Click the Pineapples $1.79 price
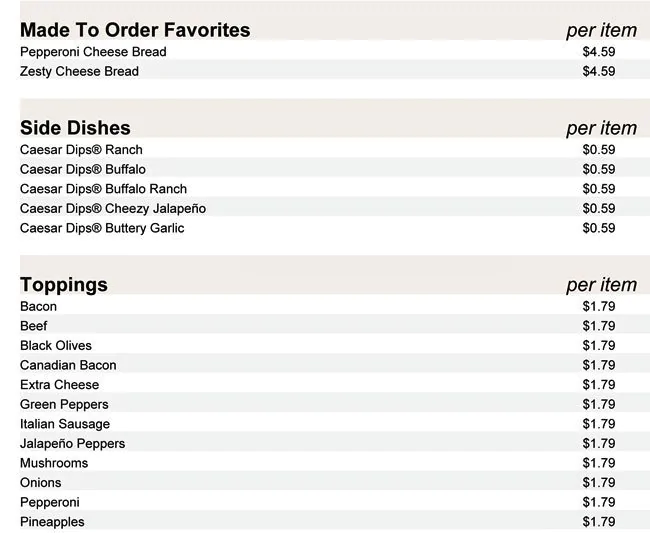 click(x=599, y=522)
